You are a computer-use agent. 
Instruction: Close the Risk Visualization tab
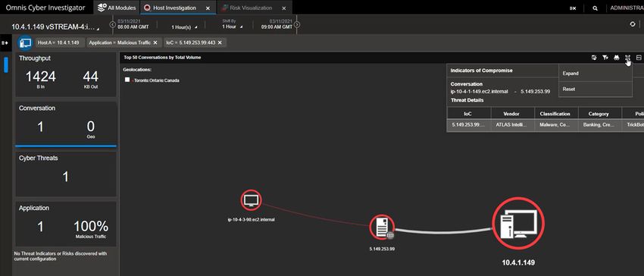click(x=284, y=8)
